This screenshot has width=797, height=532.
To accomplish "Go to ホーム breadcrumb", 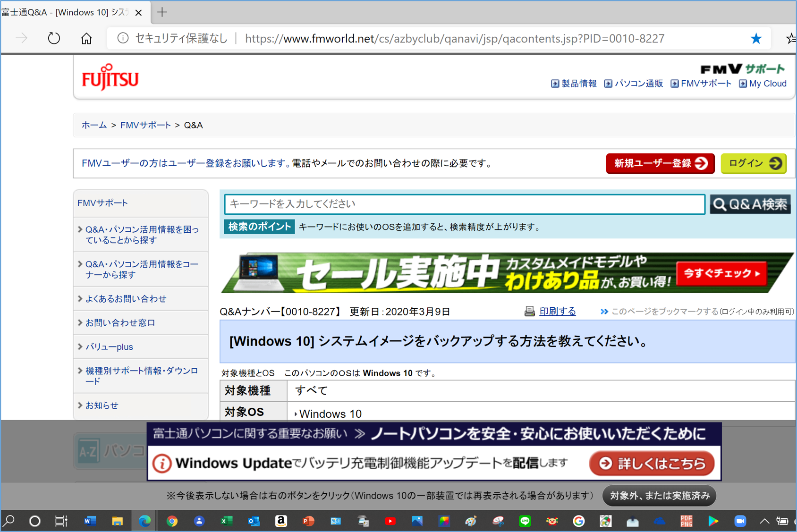I will [x=94, y=125].
